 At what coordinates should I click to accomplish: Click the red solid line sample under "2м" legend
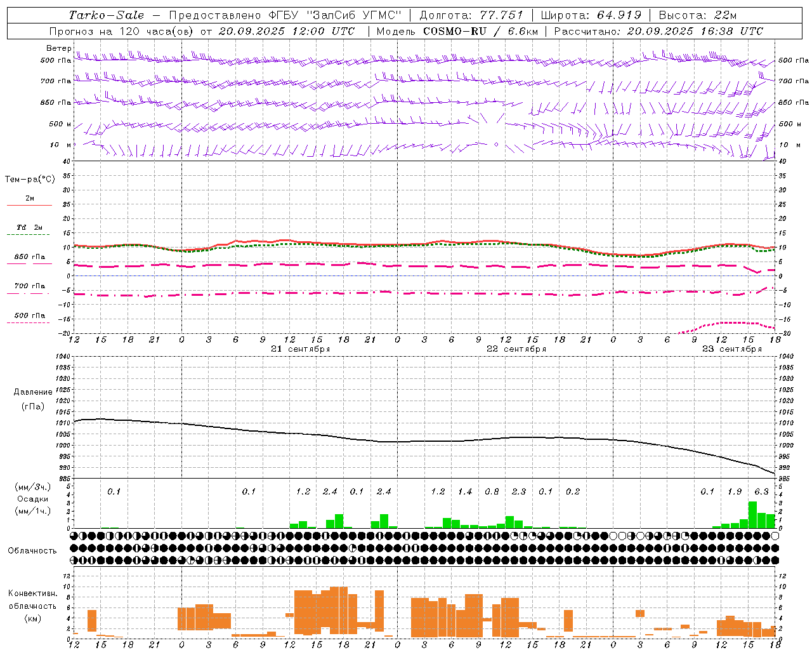pyautogui.click(x=30, y=206)
